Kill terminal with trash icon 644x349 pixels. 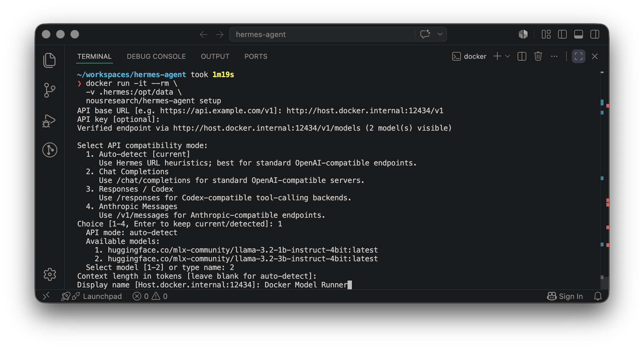(538, 56)
